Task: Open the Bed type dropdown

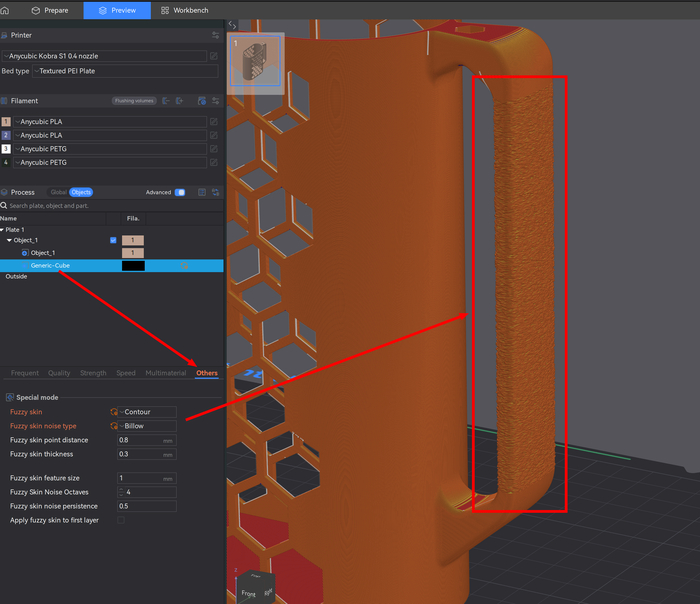Action: [124, 71]
